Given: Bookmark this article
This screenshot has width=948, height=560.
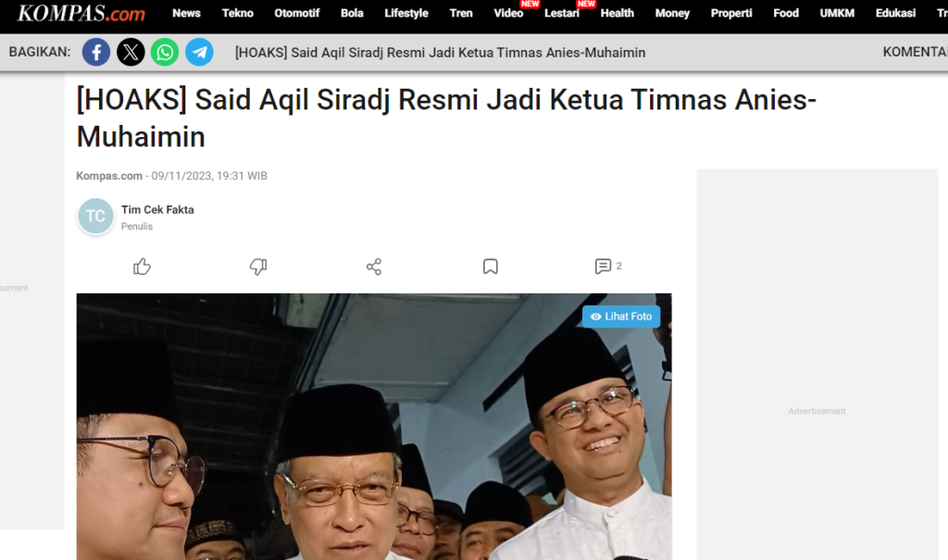Looking at the screenshot, I should pyautogui.click(x=491, y=267).
